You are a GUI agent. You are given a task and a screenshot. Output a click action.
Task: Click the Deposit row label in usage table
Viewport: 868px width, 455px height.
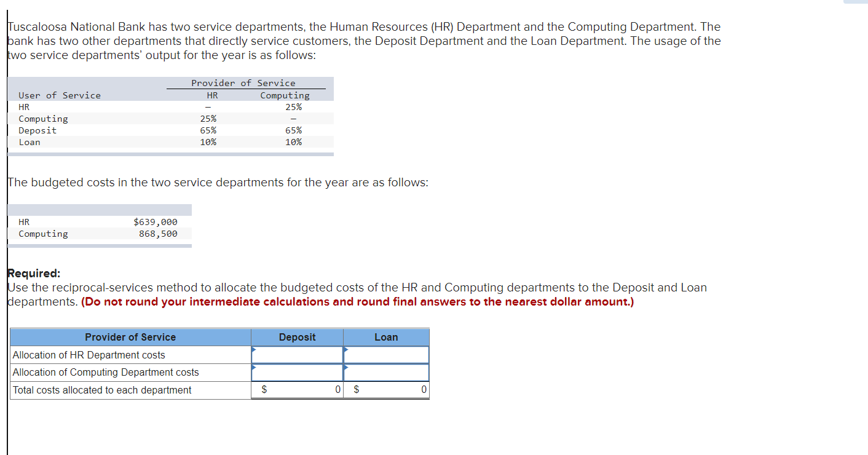pos(37,130)
